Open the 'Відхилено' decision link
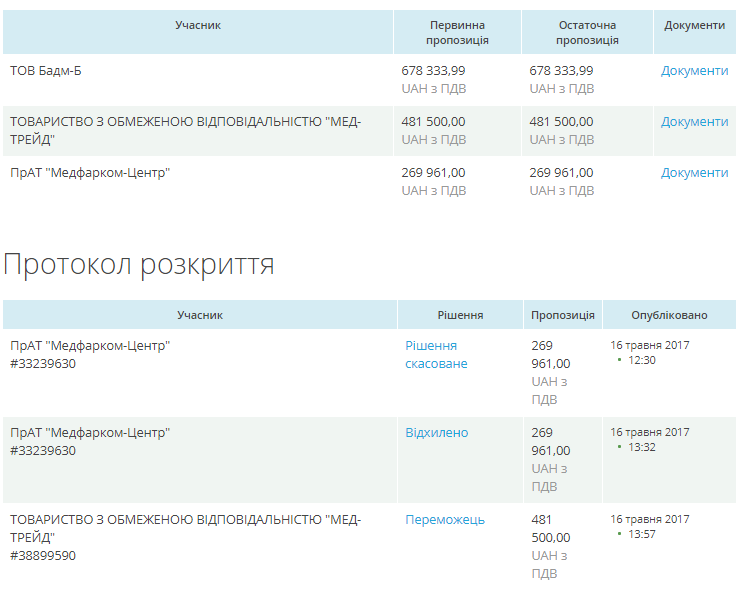This screenshot has height=604, width=737. tap(436, 433)
